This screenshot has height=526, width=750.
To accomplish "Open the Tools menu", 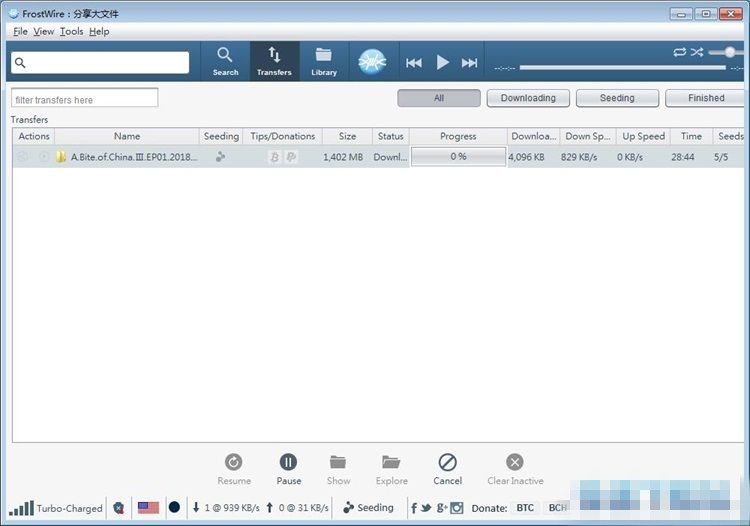I will coord(71,31).
